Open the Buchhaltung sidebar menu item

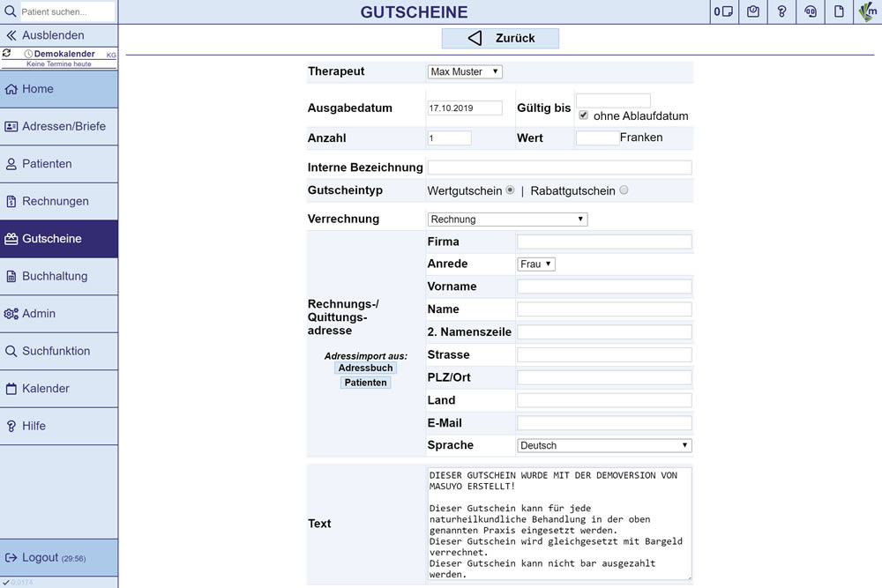pos(59,276)
